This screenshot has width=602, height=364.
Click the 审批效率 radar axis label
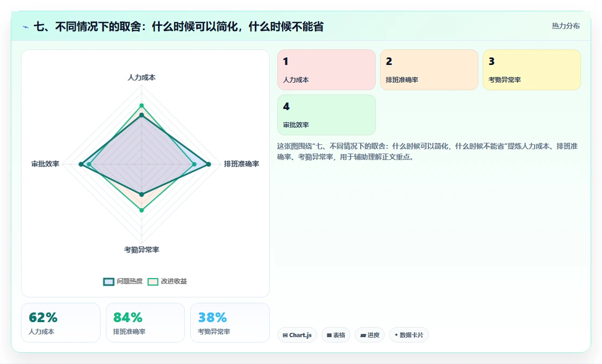[x=45, y=164]
